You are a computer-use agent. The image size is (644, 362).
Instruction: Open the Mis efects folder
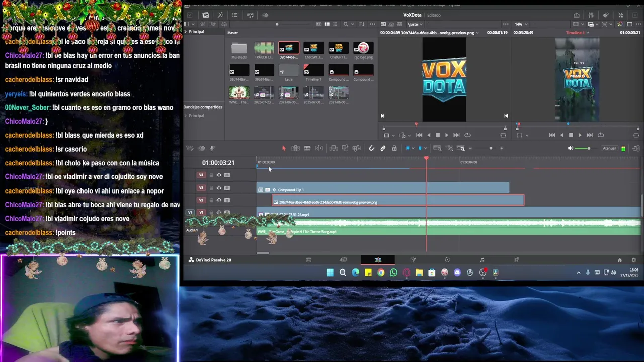coord(239,48)
